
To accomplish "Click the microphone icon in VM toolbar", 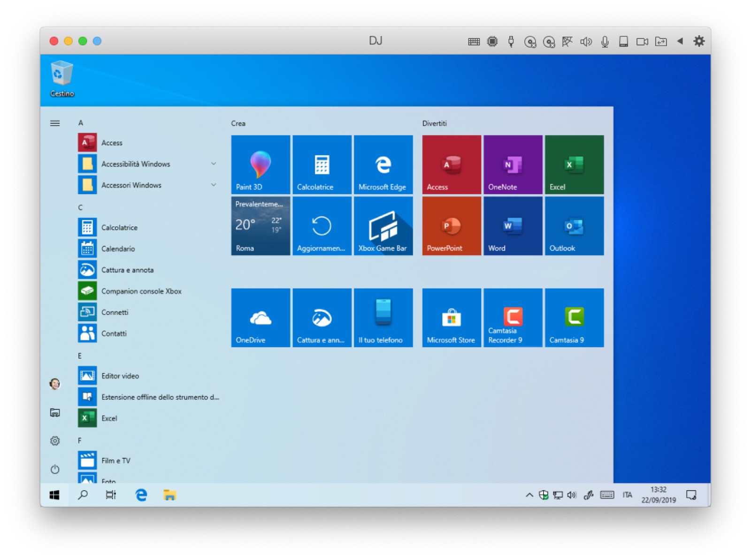I will tap(605, 42).
